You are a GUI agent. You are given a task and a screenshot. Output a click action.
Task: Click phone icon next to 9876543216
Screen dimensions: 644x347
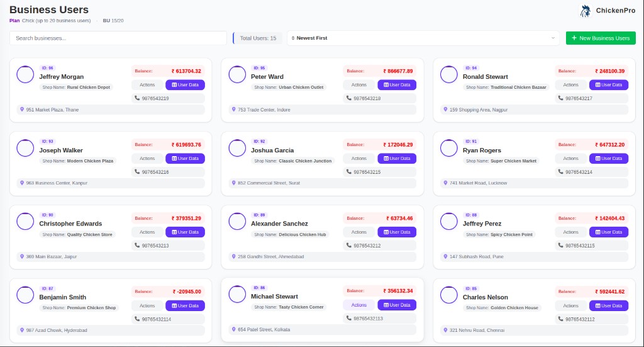(137, 171)
